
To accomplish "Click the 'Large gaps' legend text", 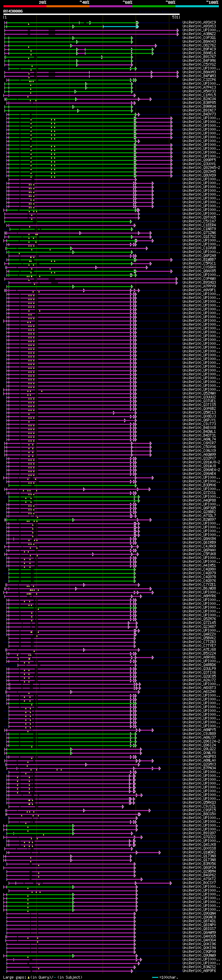I will coord(15,977).
